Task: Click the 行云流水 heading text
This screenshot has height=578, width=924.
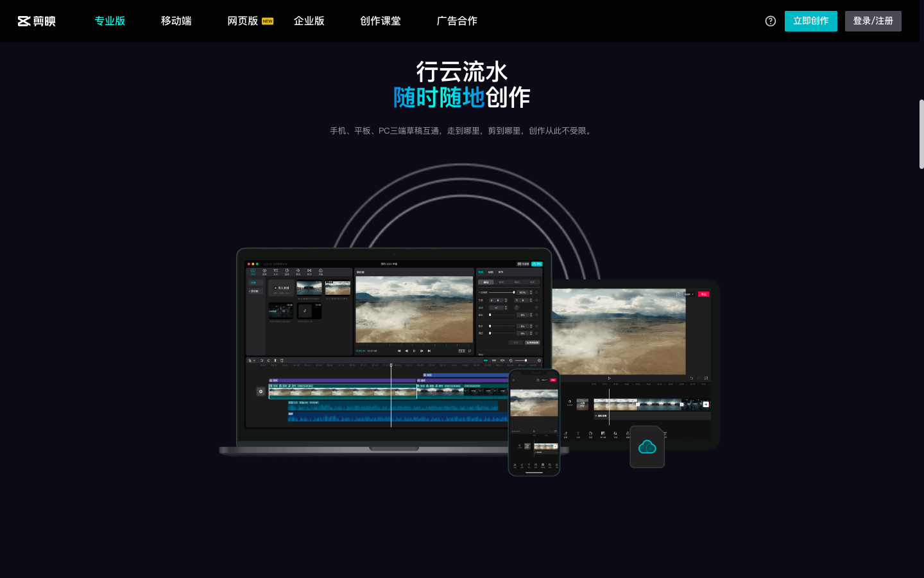Action: [462, 72]
